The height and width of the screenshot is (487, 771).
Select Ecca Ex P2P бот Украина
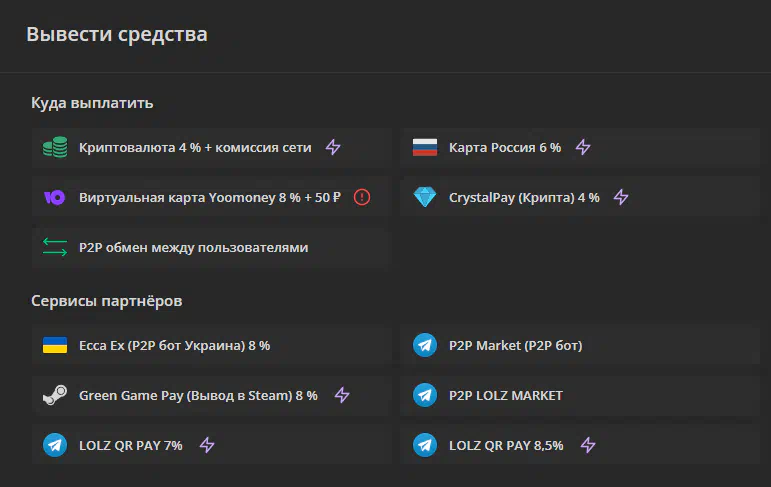pyautogui.click(x=210, y=345)
